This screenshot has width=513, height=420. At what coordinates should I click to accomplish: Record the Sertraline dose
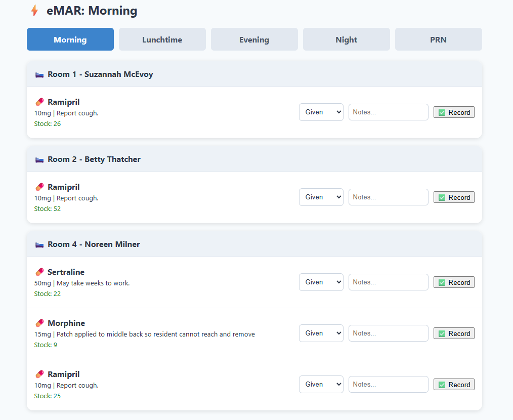(x=454, y=282)
